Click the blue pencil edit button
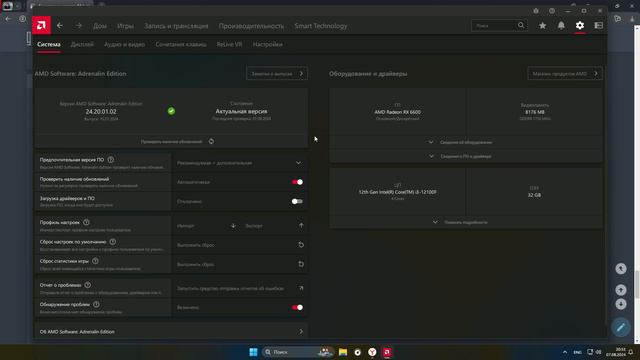Screen dimensions: 640x360 (x=621, y=327)
